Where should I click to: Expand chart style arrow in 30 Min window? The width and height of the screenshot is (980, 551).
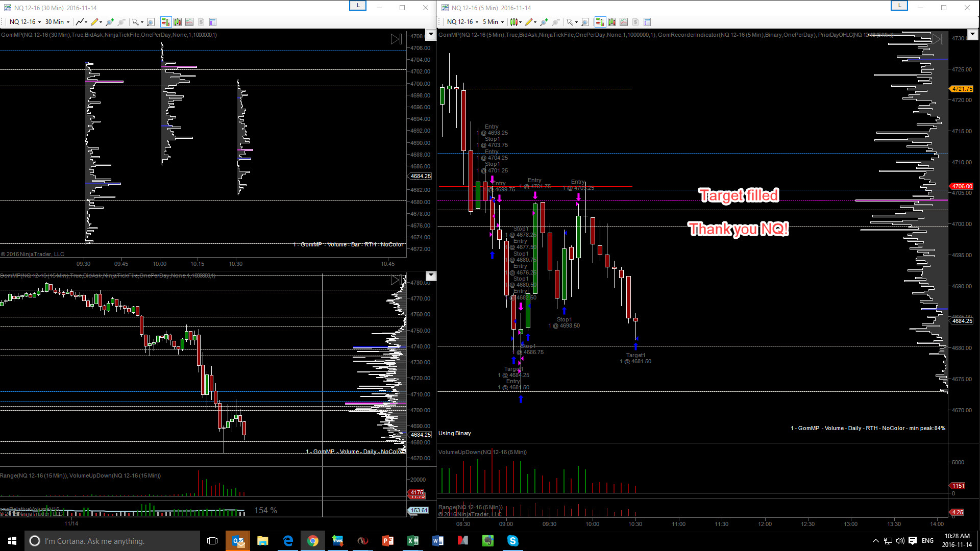pyautogui.click(x=86, y=22)
